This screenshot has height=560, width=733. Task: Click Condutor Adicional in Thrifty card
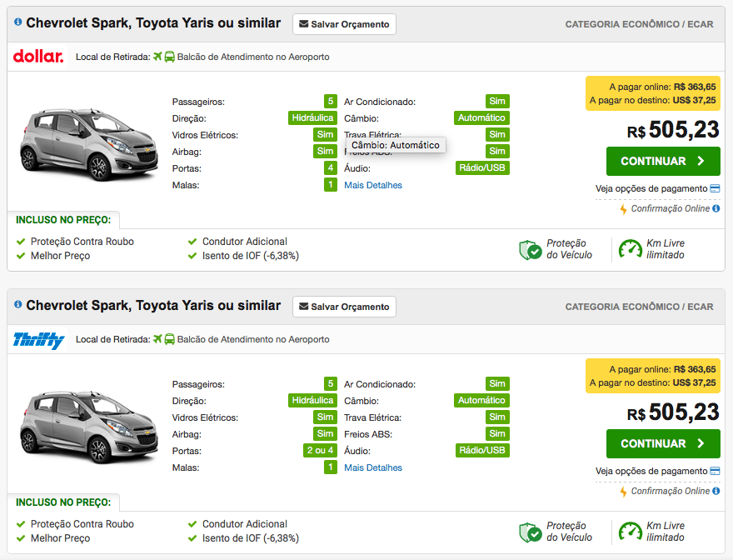click(245, 524)
